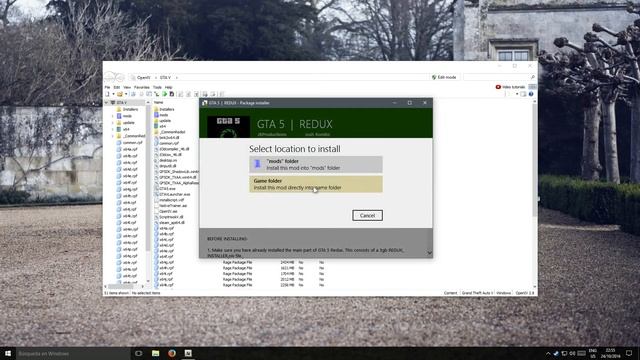Expand the update node in folder tree

(x=113, y=122)
